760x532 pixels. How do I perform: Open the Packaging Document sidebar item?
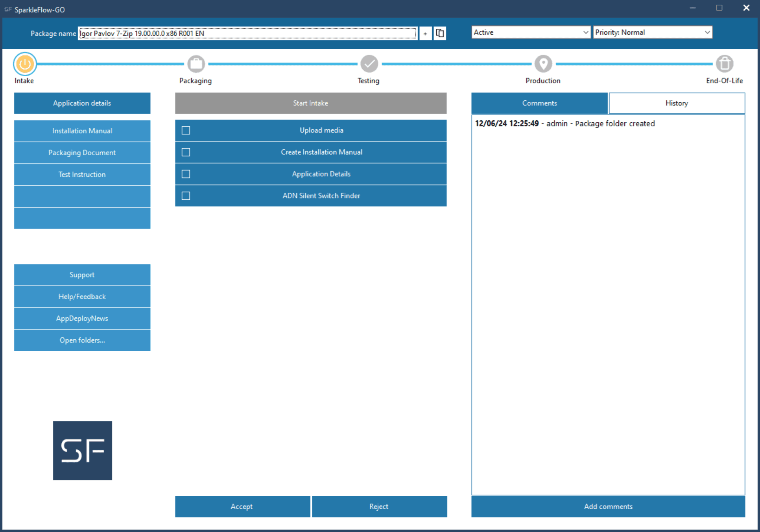tap(82, 153)
